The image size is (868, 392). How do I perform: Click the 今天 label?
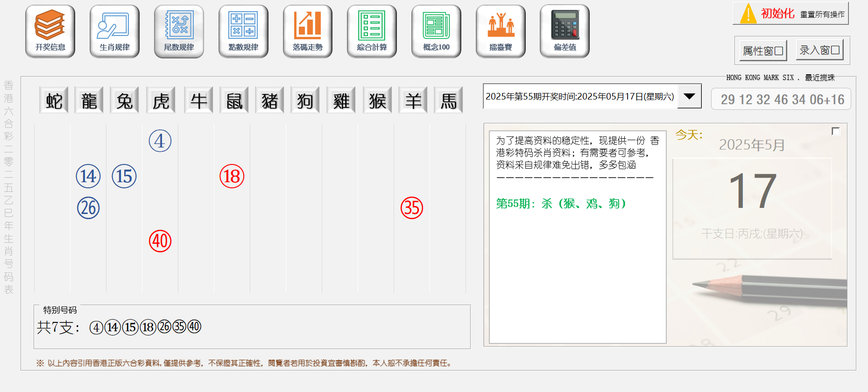click(689, 135)
